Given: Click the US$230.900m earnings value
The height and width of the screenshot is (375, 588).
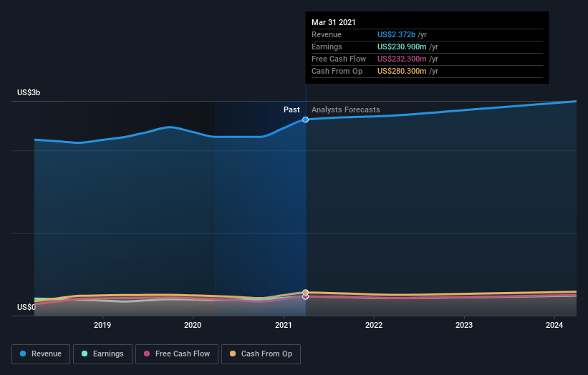Looking at the screenshot, I should click(402, 47).
